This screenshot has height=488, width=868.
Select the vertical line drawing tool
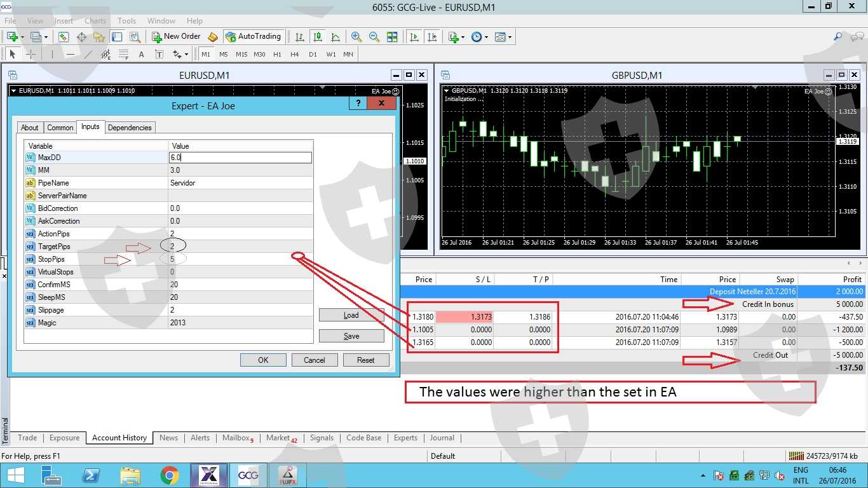click(52, 55)
